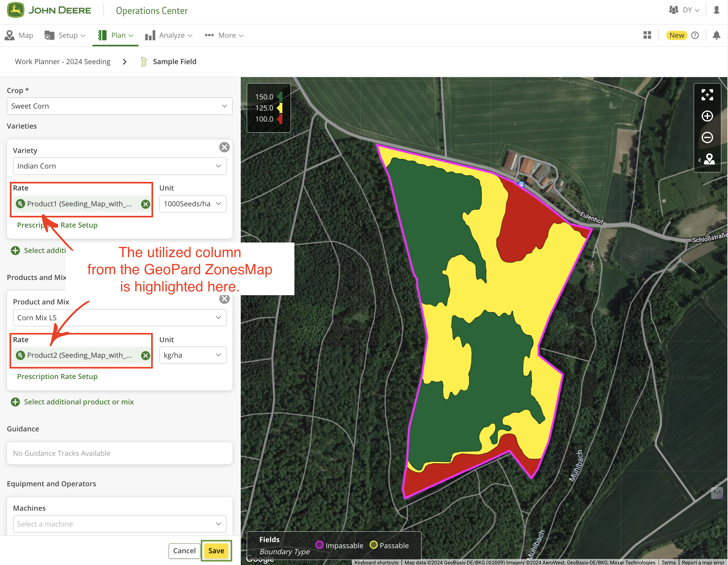The image size is (728, 565).
Task: Remove the Indian Corn variety card
Action: coord(224,147)
